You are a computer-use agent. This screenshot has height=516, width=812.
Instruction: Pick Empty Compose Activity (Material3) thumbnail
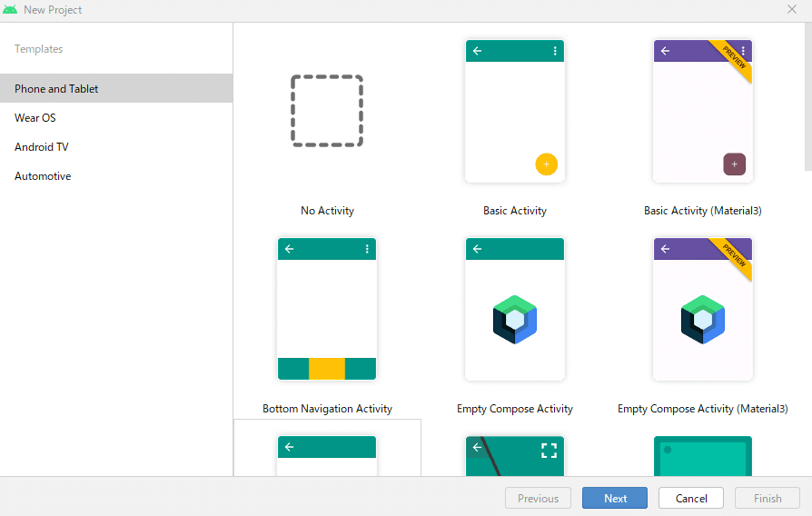[x=703, y=309]
